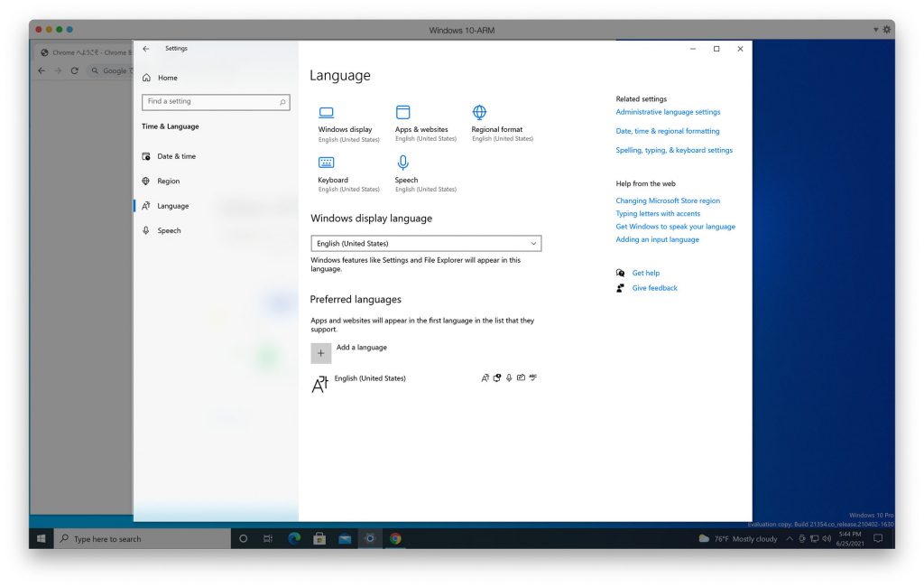924x587 pixels.
Task: Click the Speech microphone tile icon
Action: click(x=402, y=163)
